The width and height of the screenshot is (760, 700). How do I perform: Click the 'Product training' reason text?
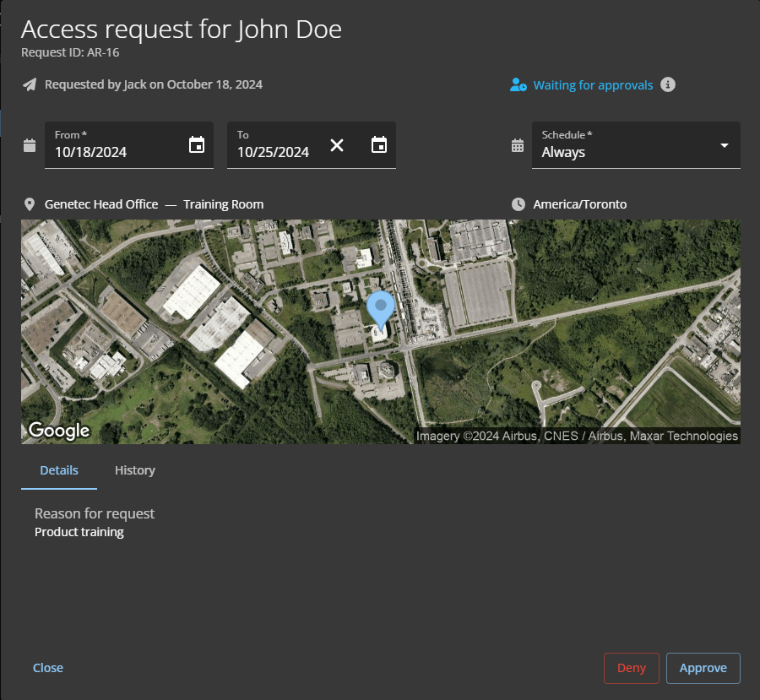click(79, 532)
